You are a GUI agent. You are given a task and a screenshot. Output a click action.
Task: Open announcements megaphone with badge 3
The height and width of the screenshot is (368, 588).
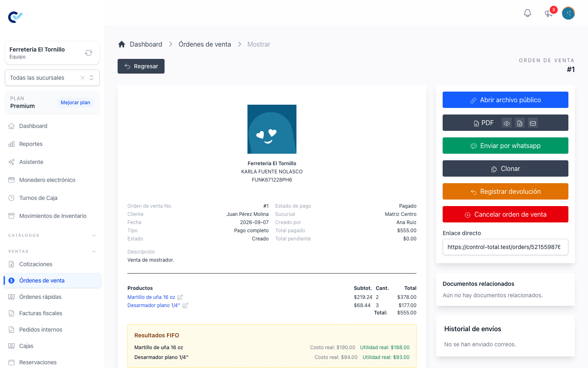pyautogui.click(x=549, y=13)
